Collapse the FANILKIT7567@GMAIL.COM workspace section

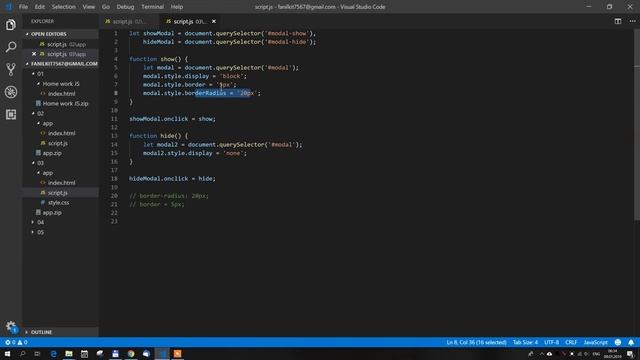[60, 64]
